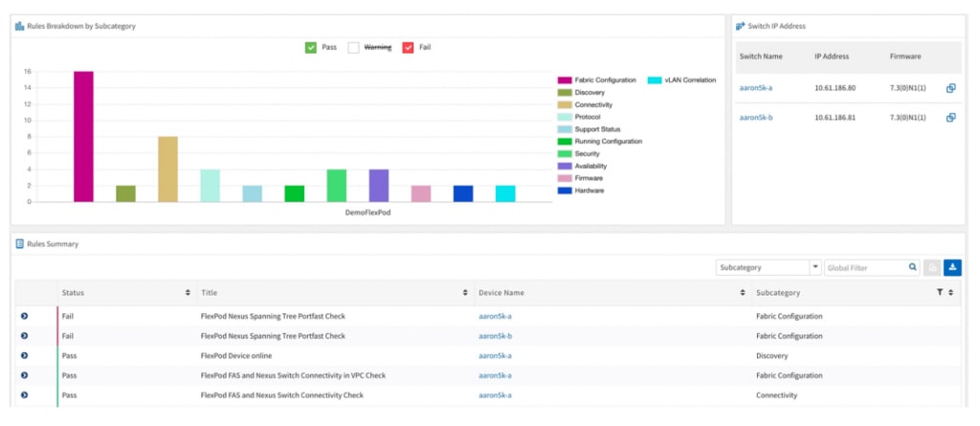Click copy icon for switch aaron5k-b
This screenshot has width=980, height=426.
pyautogui.click(x=950, y=117)
